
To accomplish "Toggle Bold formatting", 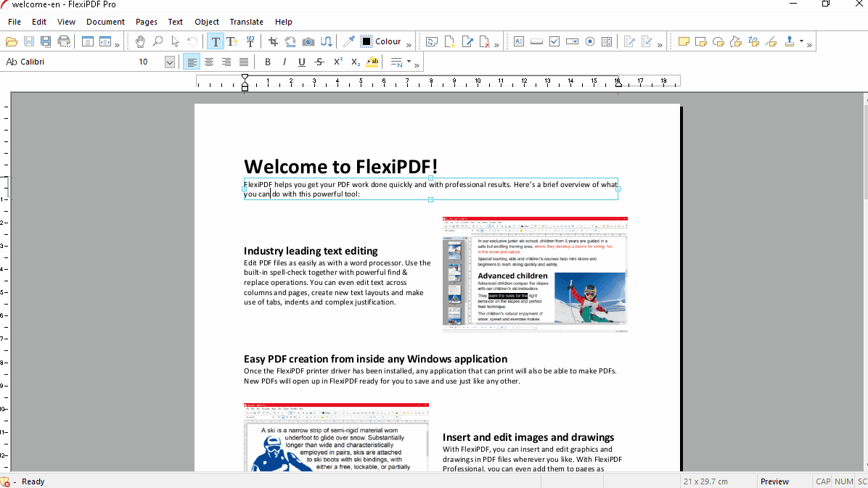I will pyautogui.click(x=267, y=62).
